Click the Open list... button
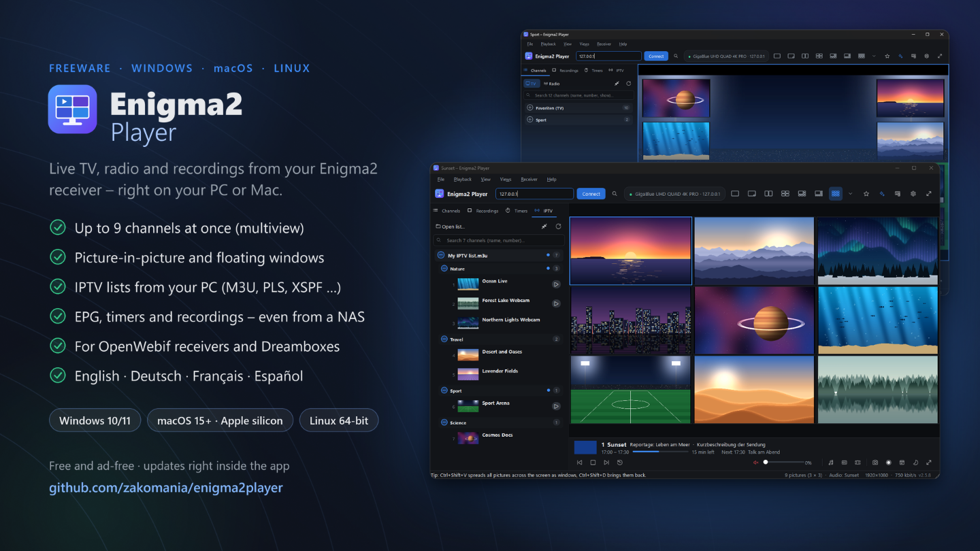Image resolution: width=980 pixels, height=551 pixels. 450,227
